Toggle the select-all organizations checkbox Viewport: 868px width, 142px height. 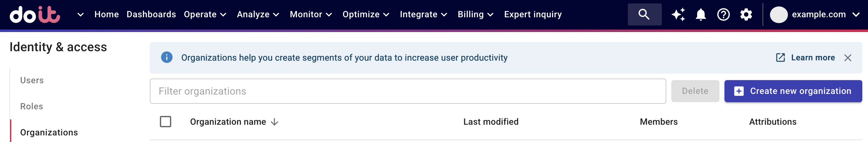[x=166, y=122]
